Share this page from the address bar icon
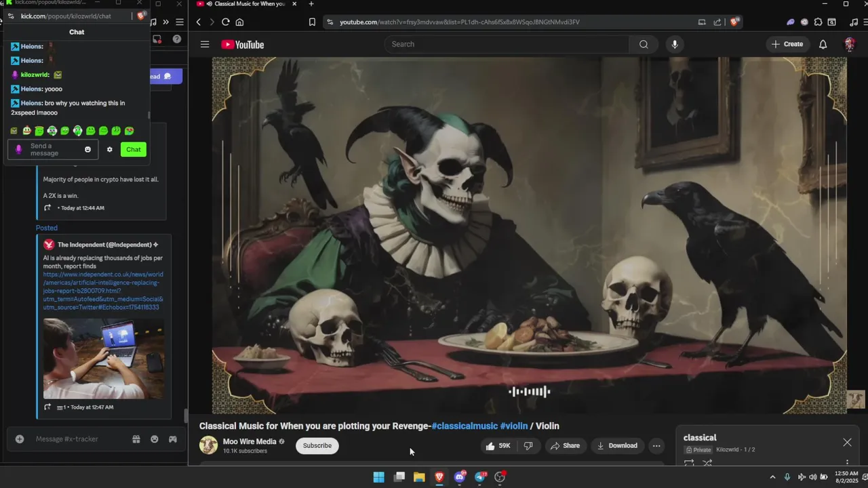Image resolution: width=868 pixels, height=488 pixels. [x=717, y=22]
